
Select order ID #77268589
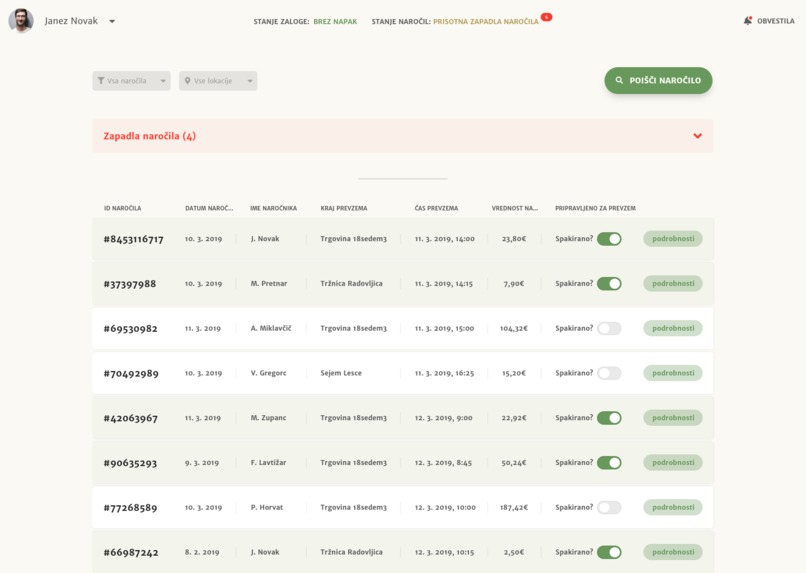(x=130, y=508)
